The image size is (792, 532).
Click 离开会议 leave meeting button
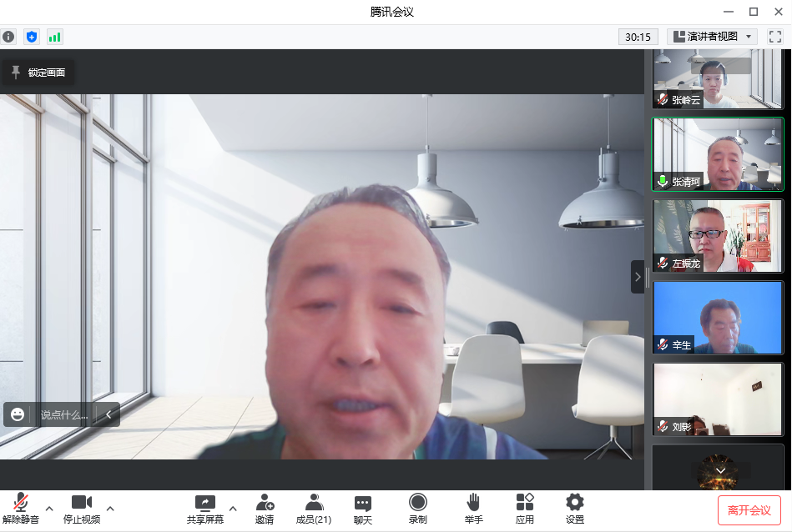pyautogui.click(x=749, y=509)
